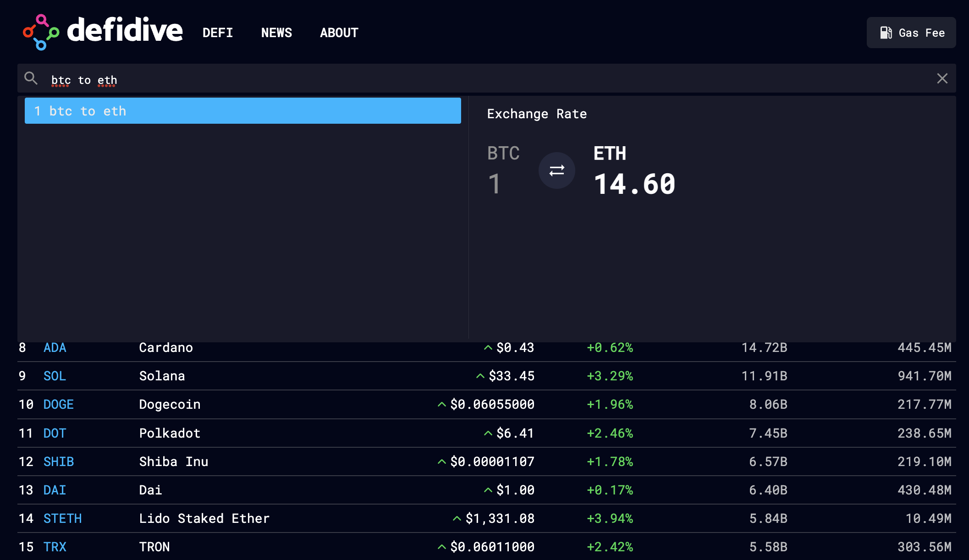Click the 10.49M volume value
The image size is (969, 560).
(x=929, y=519)
